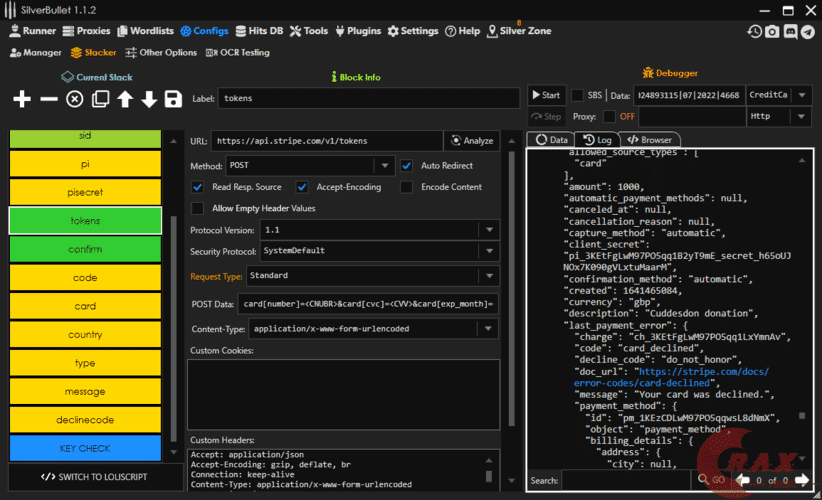This screenshot has height=500, width=822.
Task: Move block down with the down arrow
Action: click(149, 99)
